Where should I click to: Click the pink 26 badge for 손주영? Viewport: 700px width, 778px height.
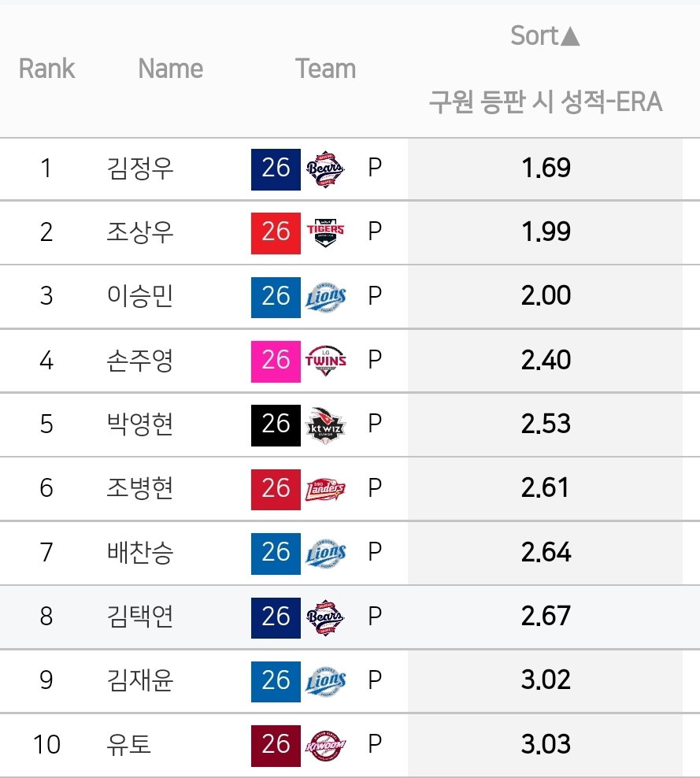276,361
